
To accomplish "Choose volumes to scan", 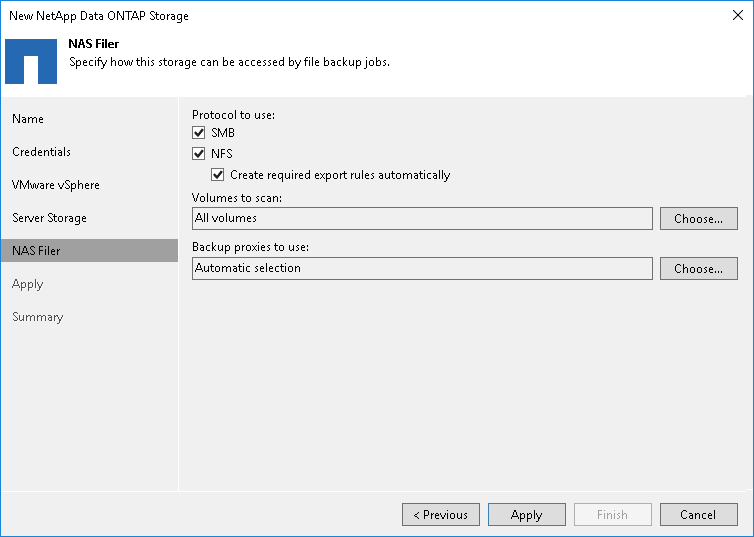I will (x=698, y=218).
